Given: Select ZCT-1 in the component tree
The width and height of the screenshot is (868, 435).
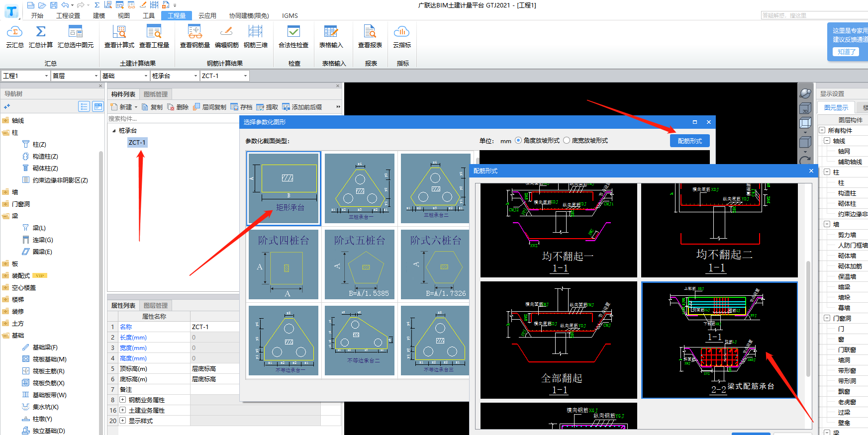Looking at the screenshot, I should click(137, 142).
